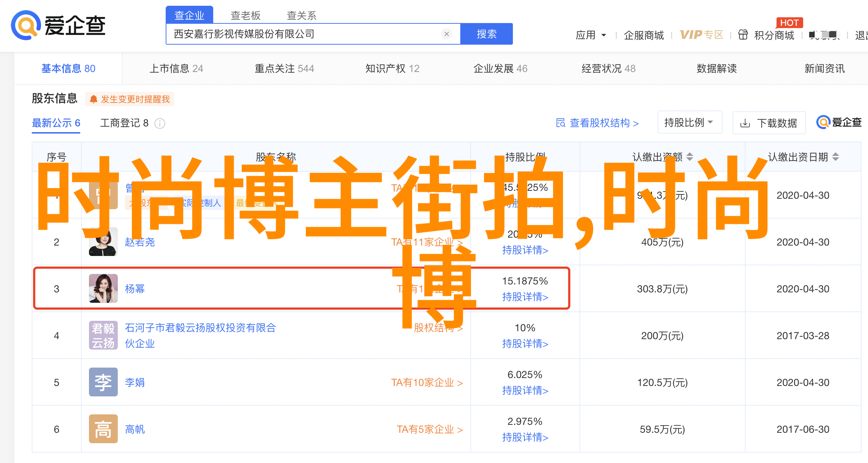Clear the search box with X icon
868x463 pixels.
click(x=447, y=34)
